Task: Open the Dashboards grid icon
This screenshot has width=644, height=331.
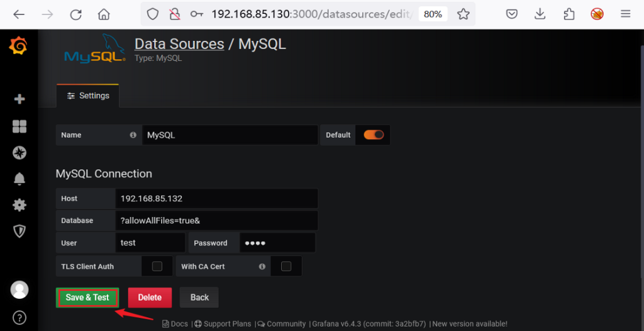Action: click(x=19, y=126)
